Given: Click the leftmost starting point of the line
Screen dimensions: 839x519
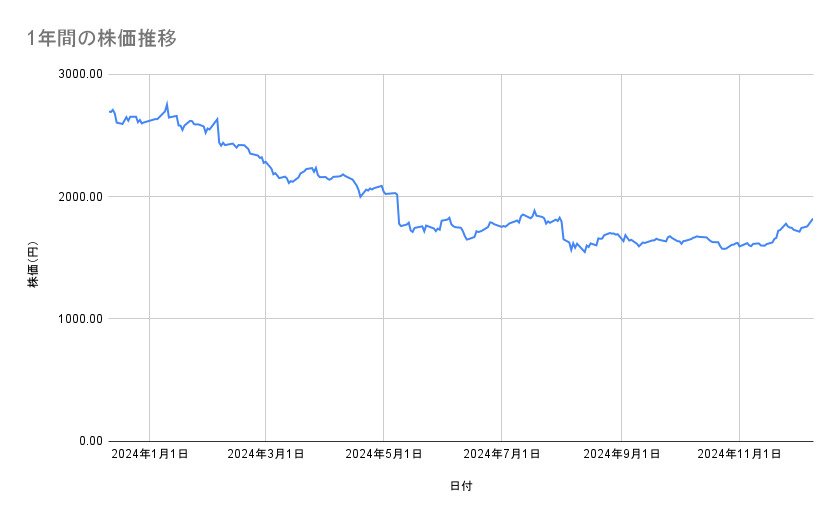Looking at the screenshot, I should tap(108, 112).
